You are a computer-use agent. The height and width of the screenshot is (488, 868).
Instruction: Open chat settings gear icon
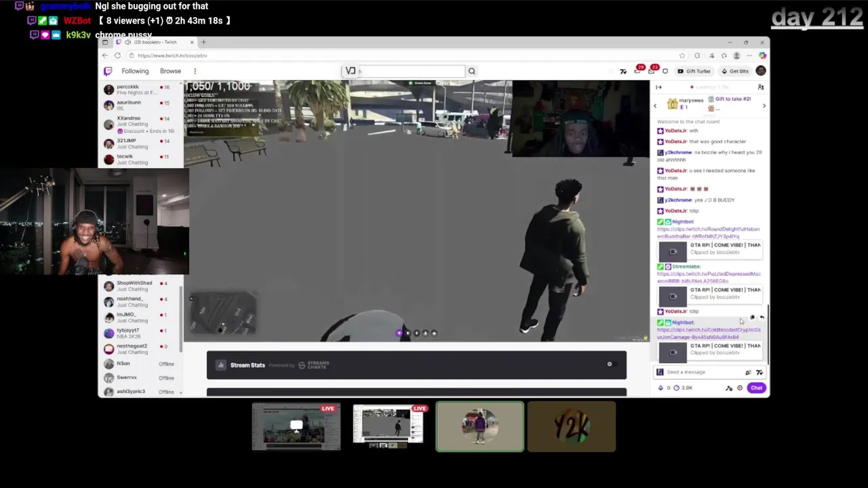coord(740,388)
